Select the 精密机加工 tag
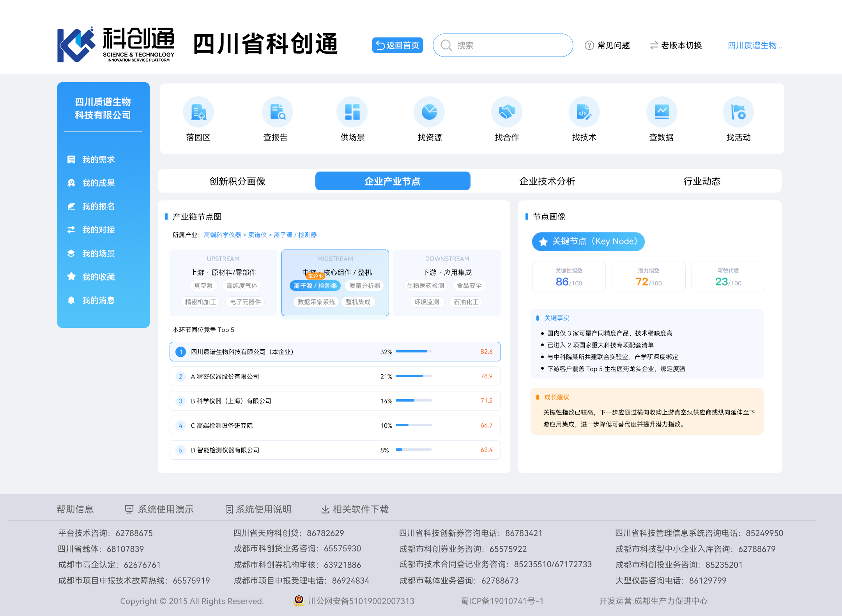The image size is (842, 616). (x=200, y=302)
